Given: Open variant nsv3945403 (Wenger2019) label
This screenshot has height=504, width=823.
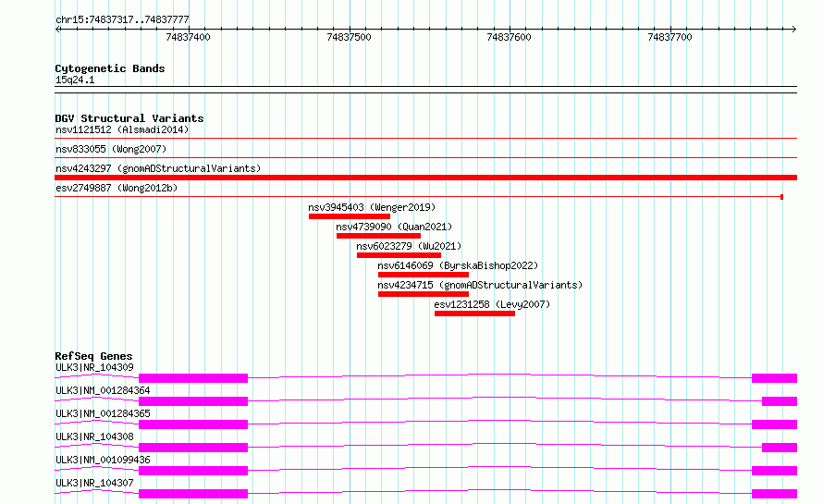Looking at the screenshot, I should click(372, 207).
